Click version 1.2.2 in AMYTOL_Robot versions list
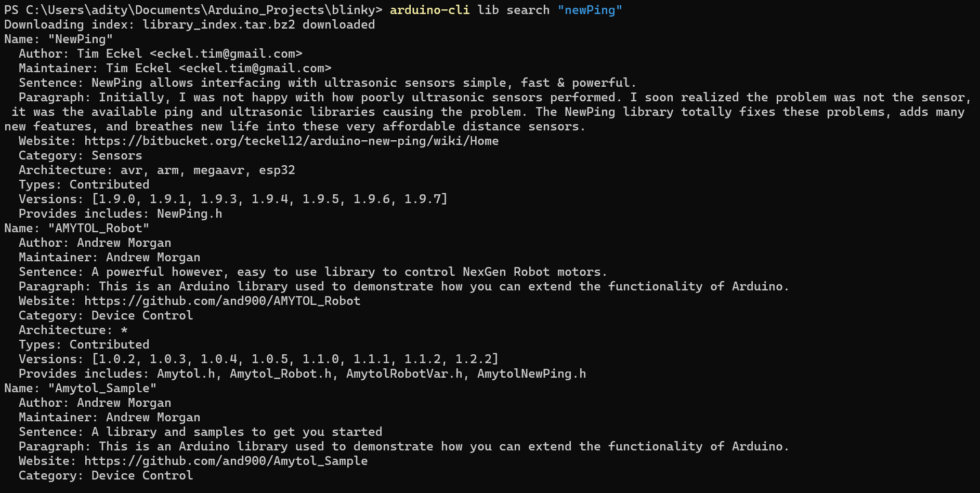 click(474, 359)
